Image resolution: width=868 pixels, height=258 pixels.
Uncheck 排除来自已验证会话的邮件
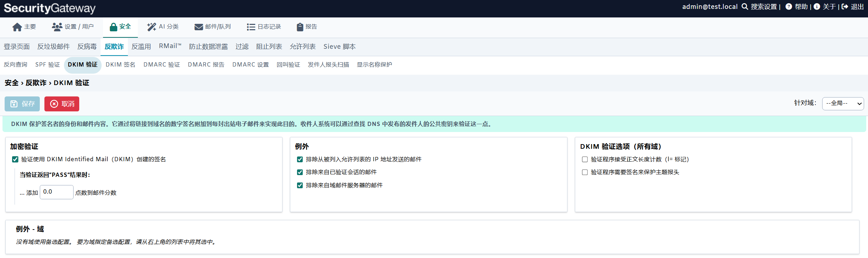point(300,172)
